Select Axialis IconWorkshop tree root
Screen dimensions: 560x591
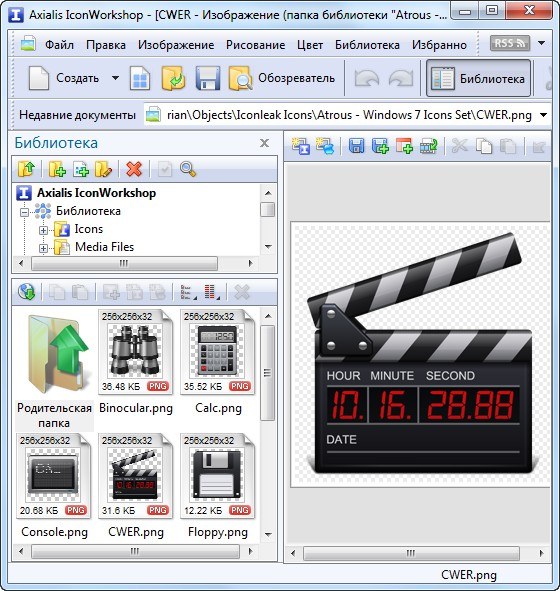pos(96,193)
